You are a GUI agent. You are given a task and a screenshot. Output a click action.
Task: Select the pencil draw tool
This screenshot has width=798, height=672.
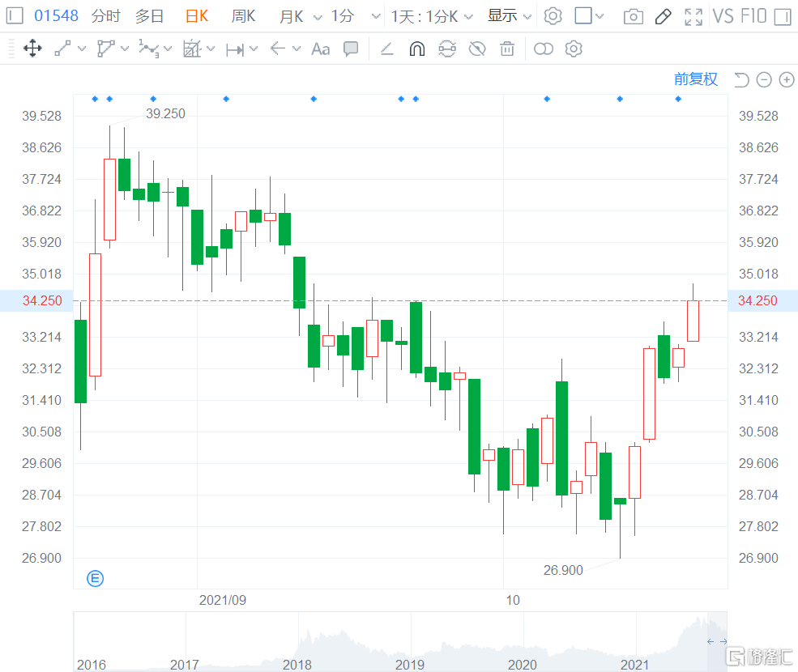(663, 16)
